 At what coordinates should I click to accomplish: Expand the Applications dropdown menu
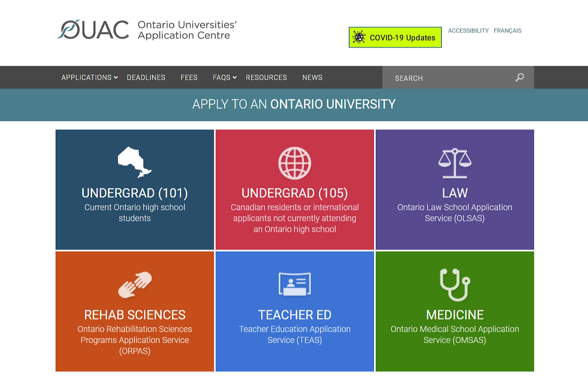pos(90,77)
